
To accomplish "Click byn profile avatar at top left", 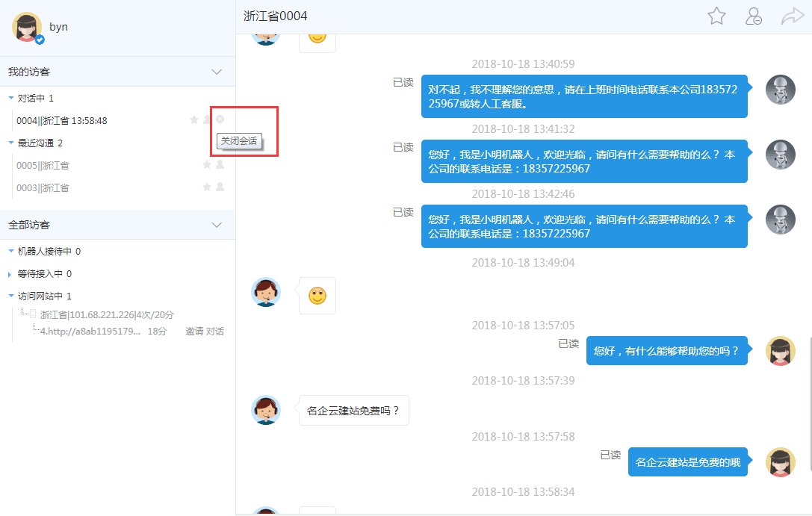I will pos(27,28).
